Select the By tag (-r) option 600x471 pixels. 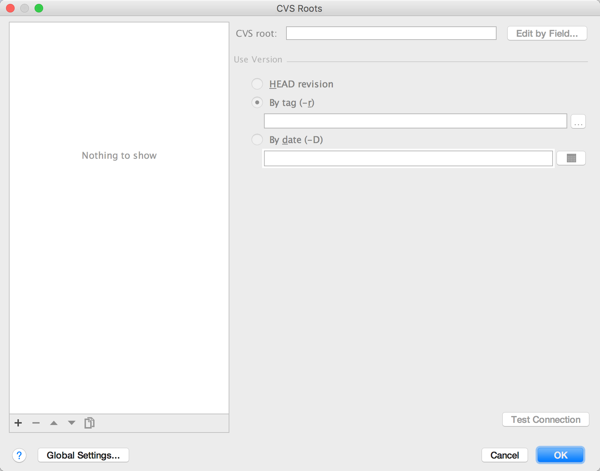pos(257,103)
